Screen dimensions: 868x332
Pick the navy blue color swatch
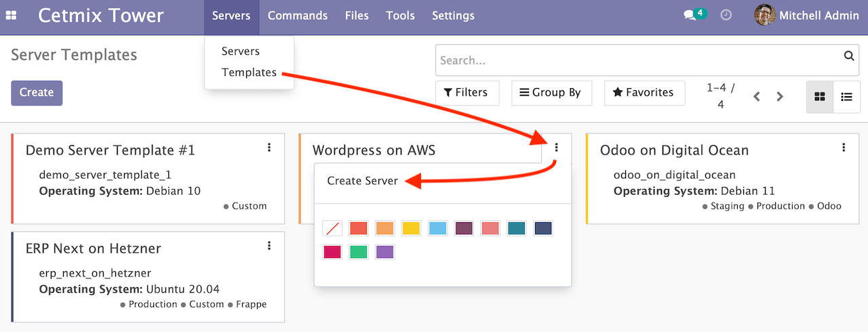click(x=543, y=229)
